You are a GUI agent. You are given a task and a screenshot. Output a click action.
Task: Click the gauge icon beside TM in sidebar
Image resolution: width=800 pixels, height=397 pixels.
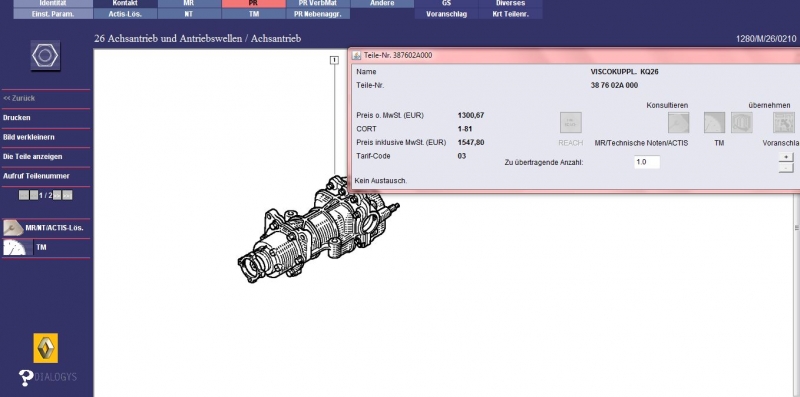[x=14, y=247]
